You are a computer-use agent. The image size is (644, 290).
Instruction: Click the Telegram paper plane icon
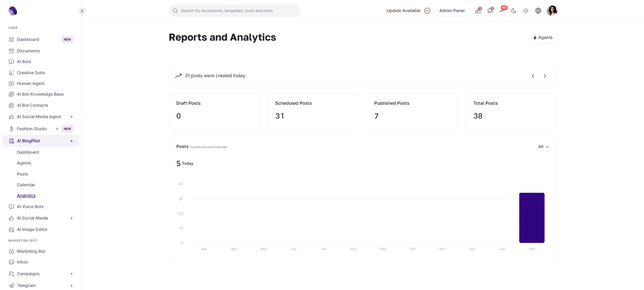click(x=11, y=286)
